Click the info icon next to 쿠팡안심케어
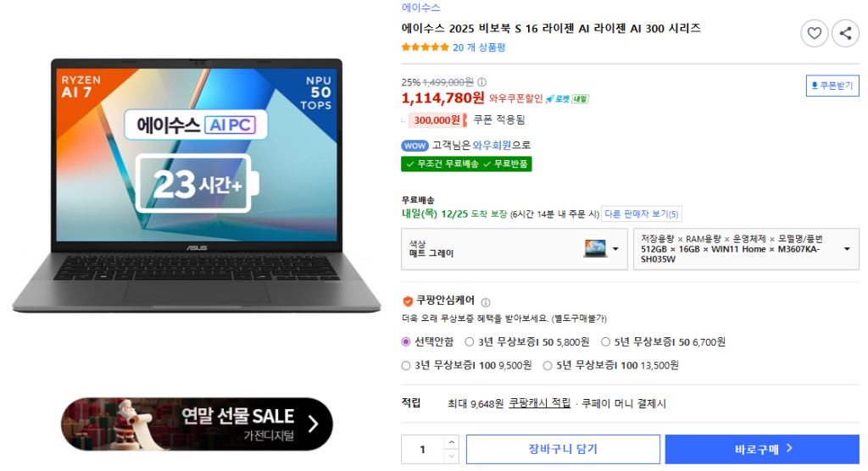The image size is (868, 471). (x=486, y=302)
